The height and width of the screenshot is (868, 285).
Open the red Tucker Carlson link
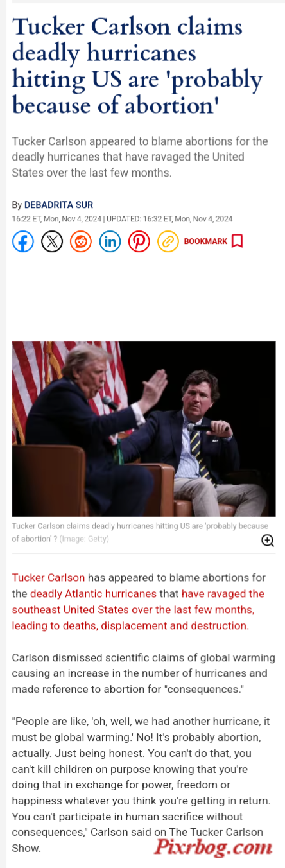[48, 577]
